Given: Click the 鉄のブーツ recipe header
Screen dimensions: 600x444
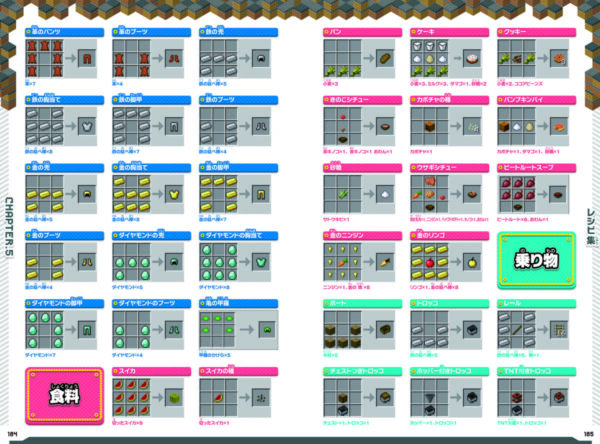Looking at the screenshot, I should point(238,100).
